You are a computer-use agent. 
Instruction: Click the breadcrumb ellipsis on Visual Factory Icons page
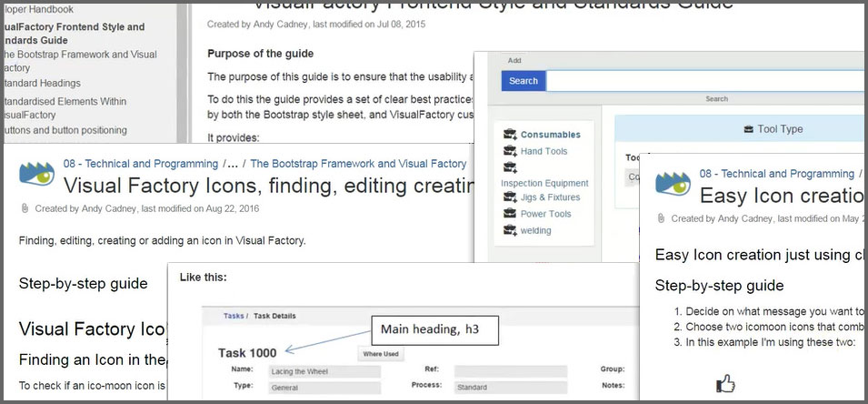(234, 164)
